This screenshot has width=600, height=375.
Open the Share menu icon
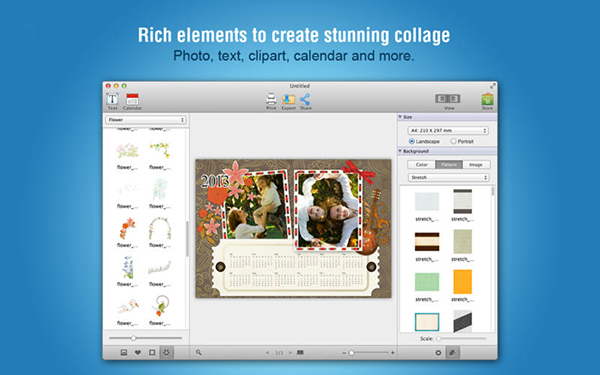pos(305,99)
